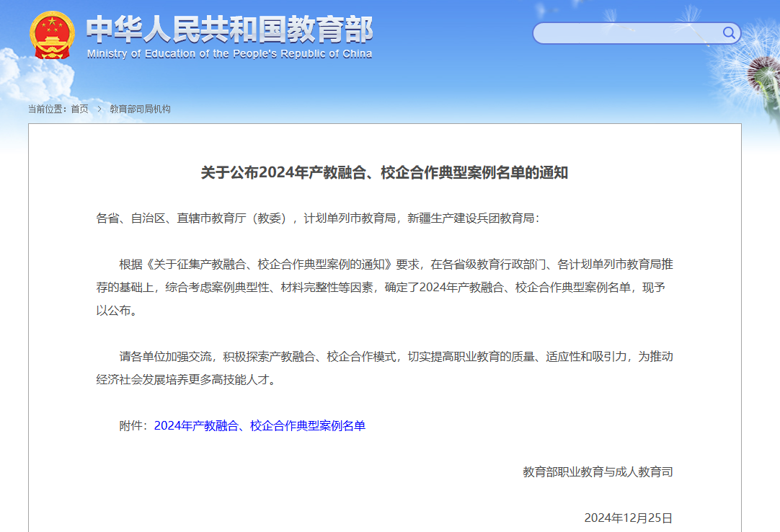Click the English Ministry of Education subtitle

pyautogui.click(x=229, y=54)
